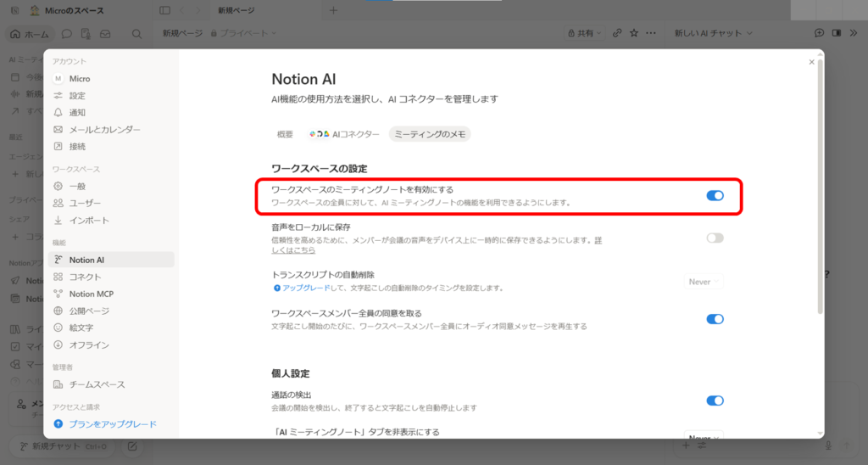868x465 pixels.
Task: Copy page link with the link icon
Action: (617, 33)
